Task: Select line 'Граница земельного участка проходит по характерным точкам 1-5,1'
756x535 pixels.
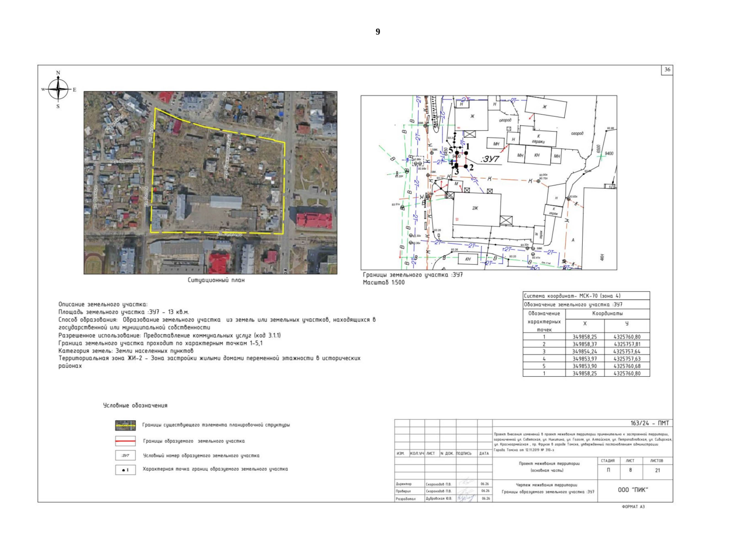Action: 160,343
